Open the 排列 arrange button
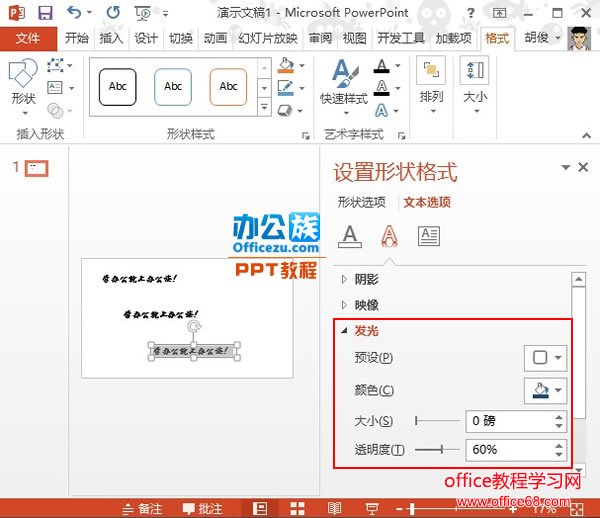The width and height of the screenshot is (600, 518). [431, 86]
